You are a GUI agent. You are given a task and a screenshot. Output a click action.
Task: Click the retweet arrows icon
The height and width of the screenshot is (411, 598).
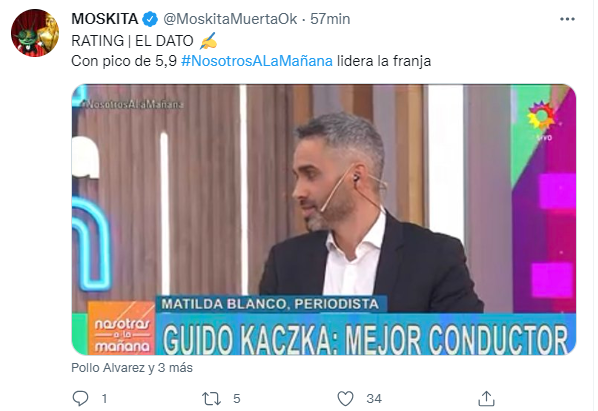pyautogui.click(x=211, y=399)
